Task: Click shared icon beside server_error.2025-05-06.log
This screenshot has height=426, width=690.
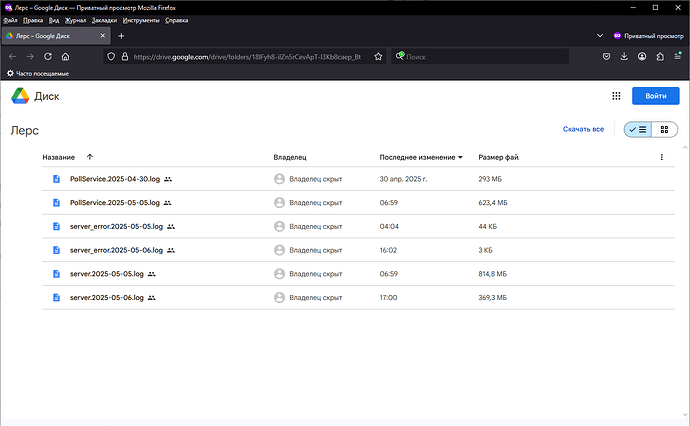Action: coord(171,250)
